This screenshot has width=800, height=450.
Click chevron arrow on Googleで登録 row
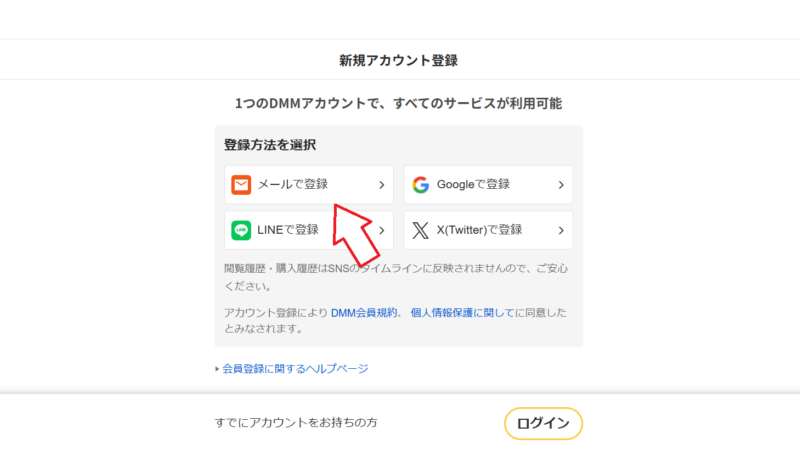[561, 185]
